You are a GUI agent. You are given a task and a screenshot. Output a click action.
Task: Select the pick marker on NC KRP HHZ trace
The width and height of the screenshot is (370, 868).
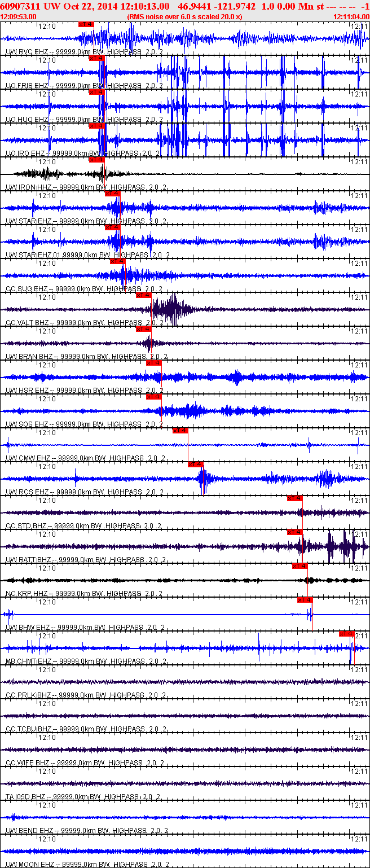tap(299, 566)
